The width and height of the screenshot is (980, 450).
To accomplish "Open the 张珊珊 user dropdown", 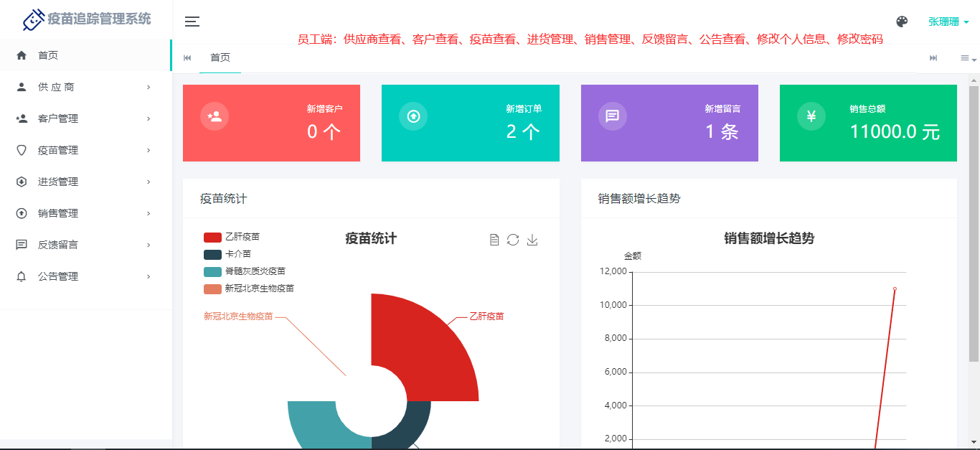I will click(948, 22).
